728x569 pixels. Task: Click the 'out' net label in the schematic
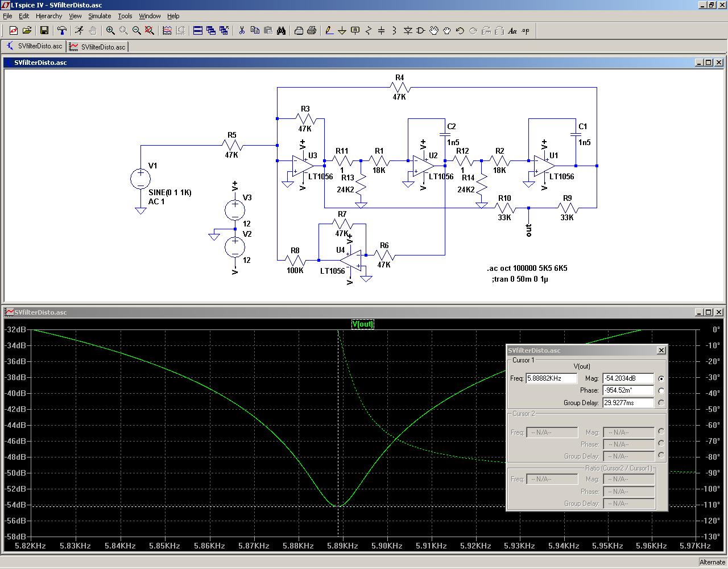click(529, 230)
